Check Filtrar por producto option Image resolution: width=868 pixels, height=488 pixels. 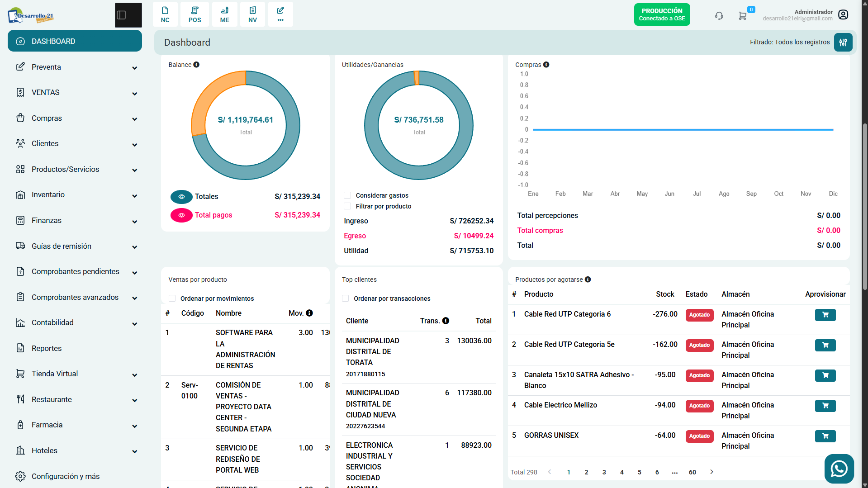tap(347, 206)
